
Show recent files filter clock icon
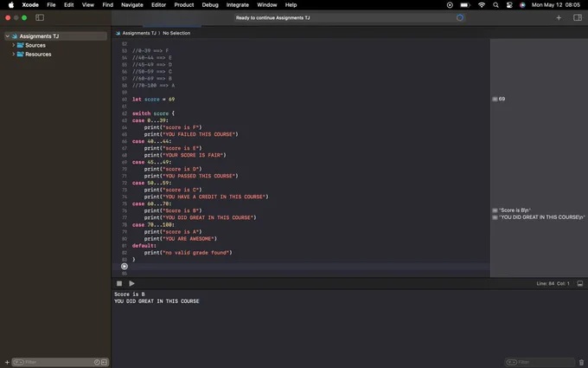97,362
